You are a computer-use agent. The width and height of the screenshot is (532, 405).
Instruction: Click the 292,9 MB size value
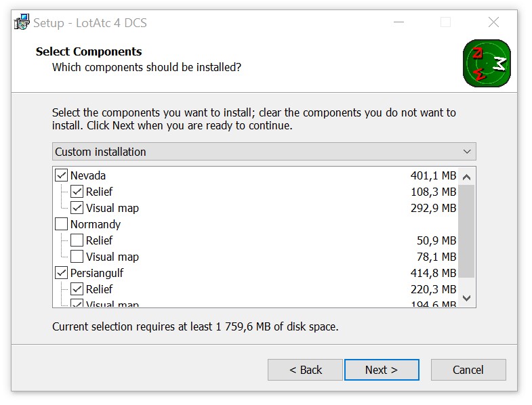click(x=433, y=208)
